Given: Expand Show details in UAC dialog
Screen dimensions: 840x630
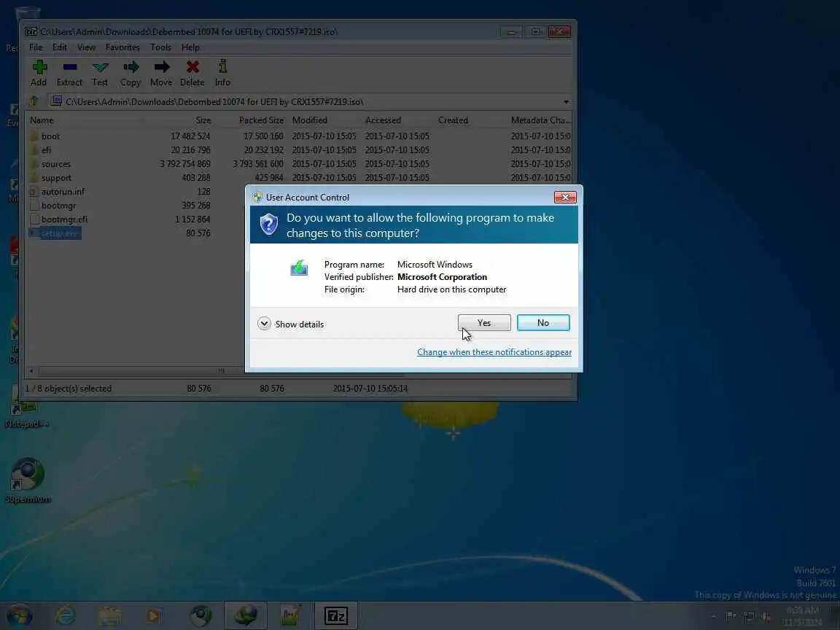Looking at the screenshot, I should 291,324.
